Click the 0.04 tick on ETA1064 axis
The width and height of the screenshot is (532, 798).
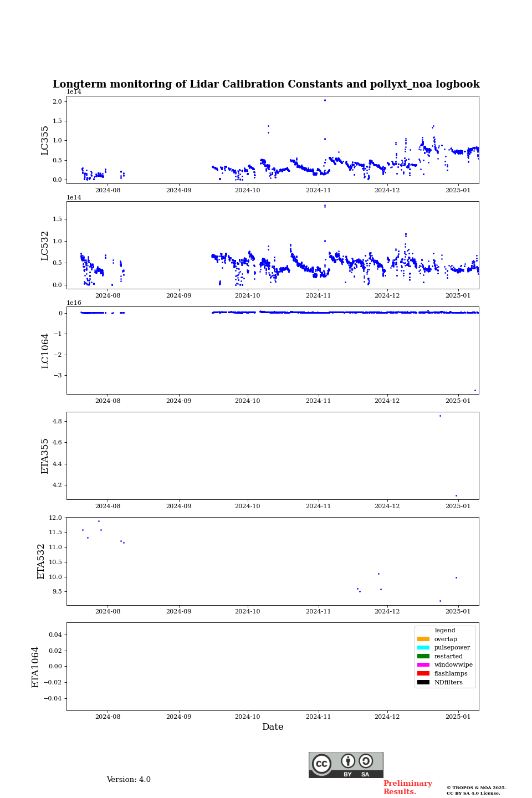click(x=55, y=635)
